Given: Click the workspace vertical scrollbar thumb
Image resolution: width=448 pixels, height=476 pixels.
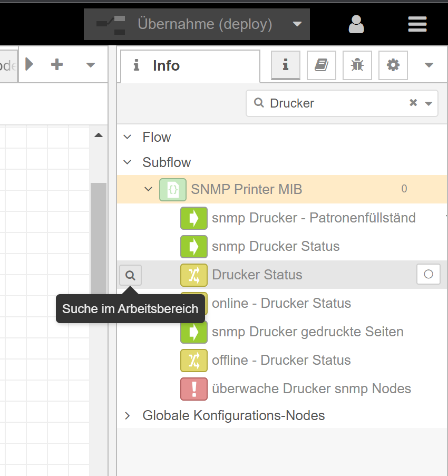Looking at the screenshot, I should tap(99, 240).
